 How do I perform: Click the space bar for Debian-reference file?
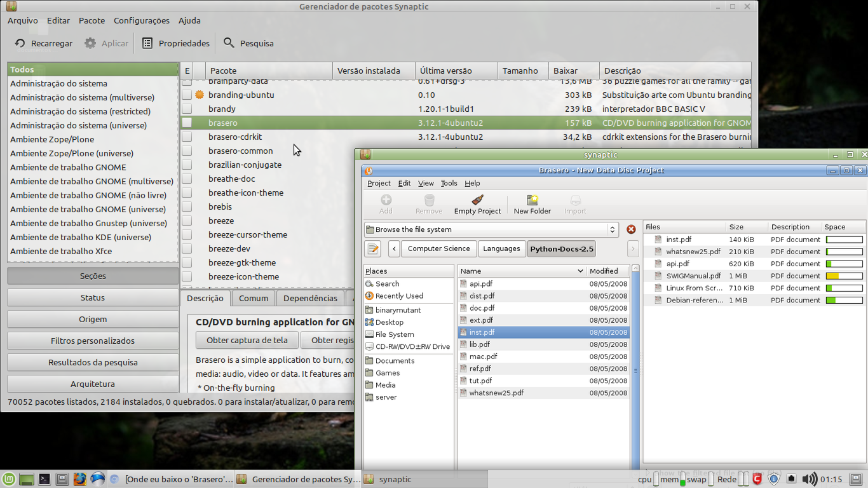pos(844,300)
